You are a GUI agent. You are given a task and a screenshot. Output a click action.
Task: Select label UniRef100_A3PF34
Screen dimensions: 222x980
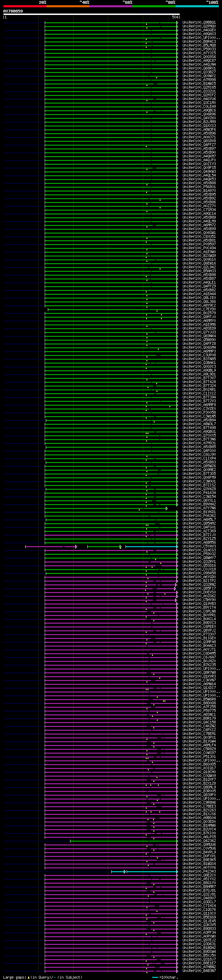[199, 933]
